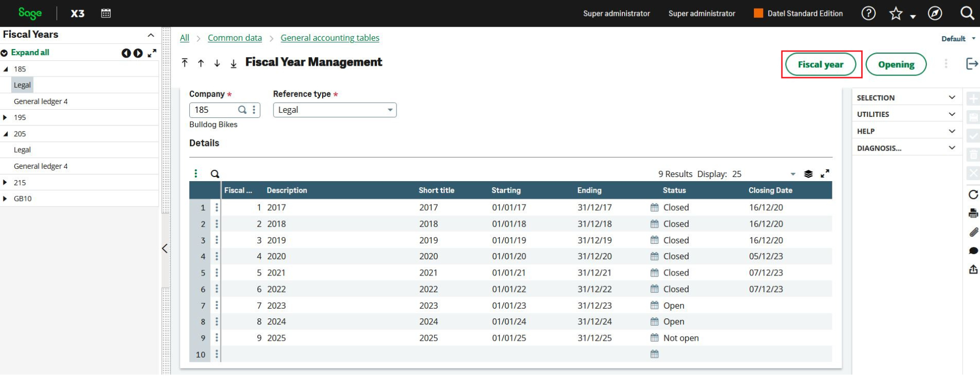The height and width of the screenshot is (376, 980).
Task: Open Common data breadcrumb link
Action: click(235, 38)
